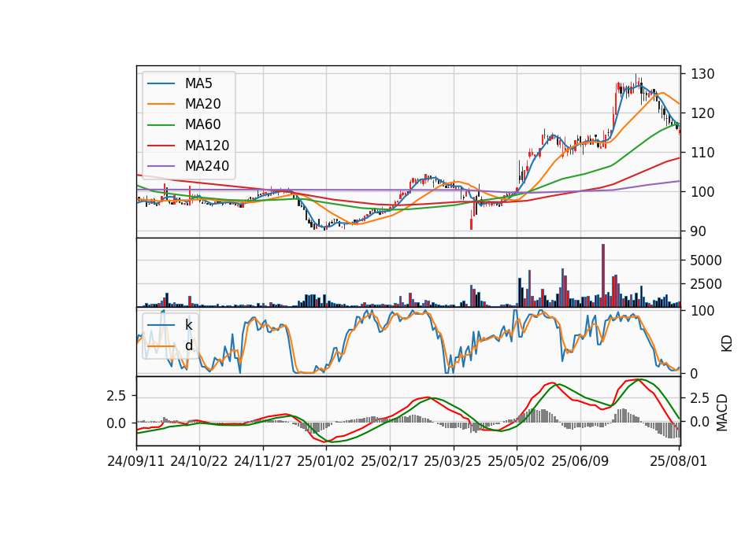Viewport: 756px width, 543px height.
Task: Click the 110 price axis label
Action: click(702, 153)
